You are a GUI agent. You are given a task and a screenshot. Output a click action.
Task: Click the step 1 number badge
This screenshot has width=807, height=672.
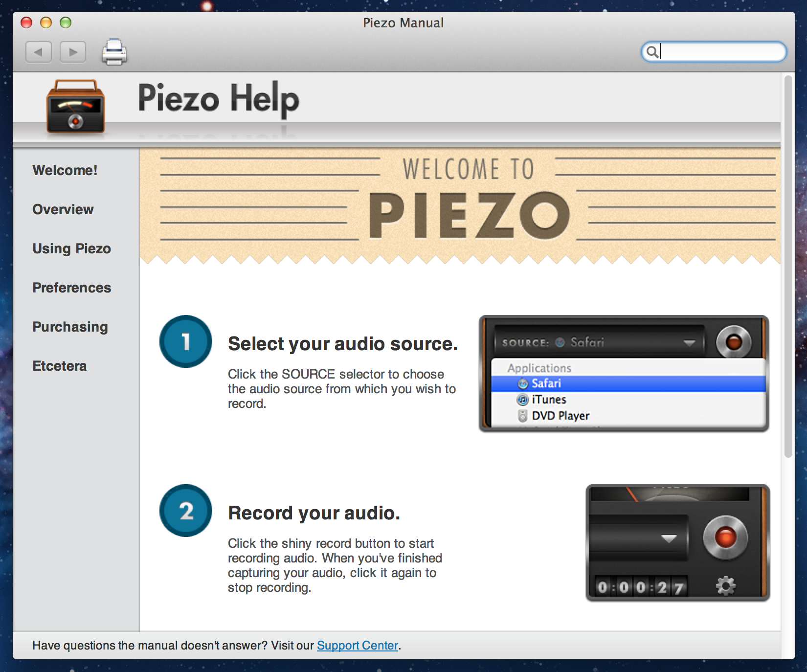point(186,341)
